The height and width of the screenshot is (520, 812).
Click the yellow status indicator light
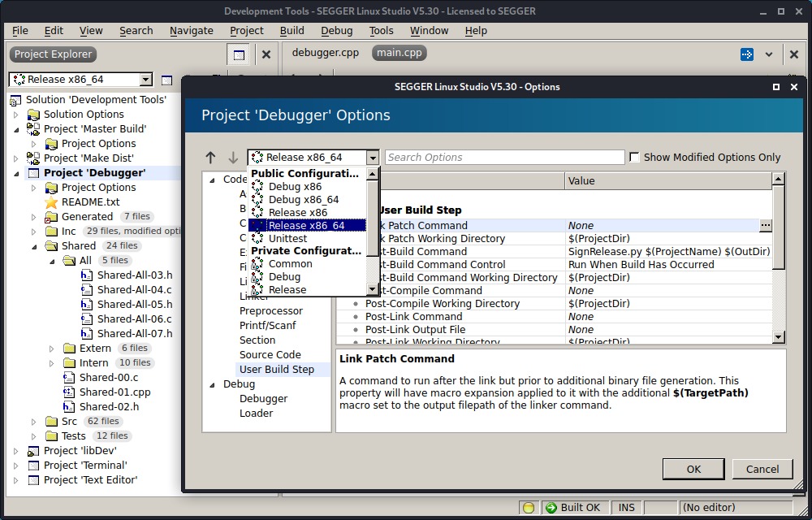[529, 508]
